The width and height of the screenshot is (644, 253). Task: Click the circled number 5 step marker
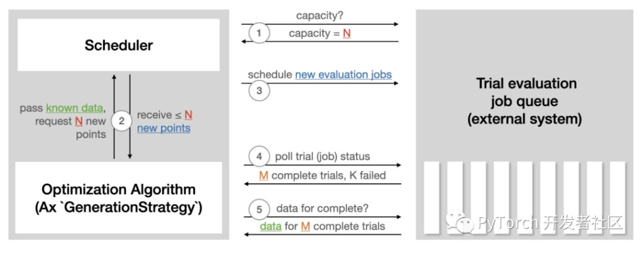pos(258,210)
